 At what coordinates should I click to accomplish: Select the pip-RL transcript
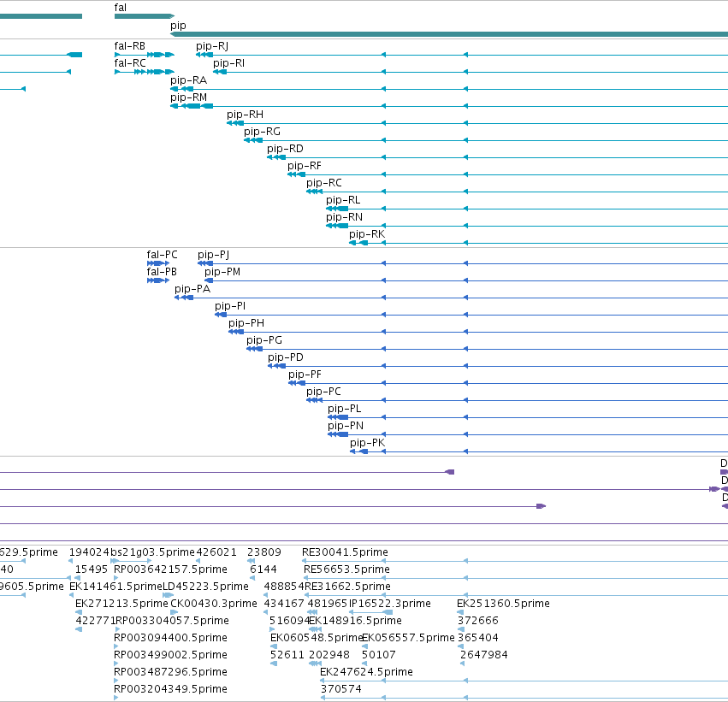point(343,200)
